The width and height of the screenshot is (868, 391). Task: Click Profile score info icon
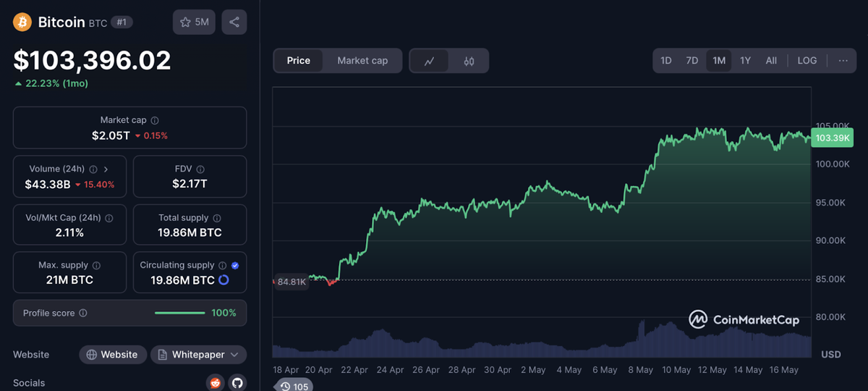(83, 313)
